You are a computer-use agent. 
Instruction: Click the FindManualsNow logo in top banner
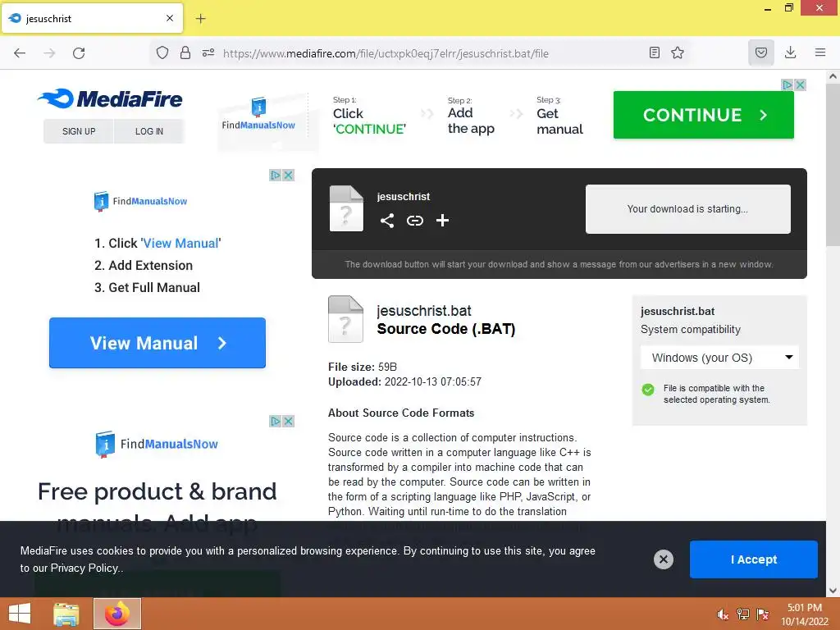pyautogui.click(x=258, y=115)
